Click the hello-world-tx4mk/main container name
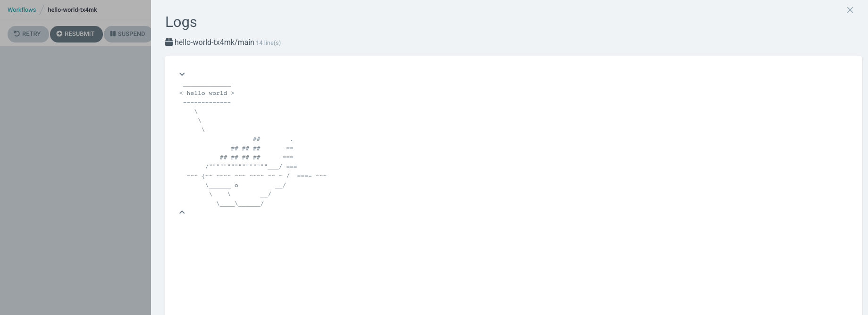 214,42
